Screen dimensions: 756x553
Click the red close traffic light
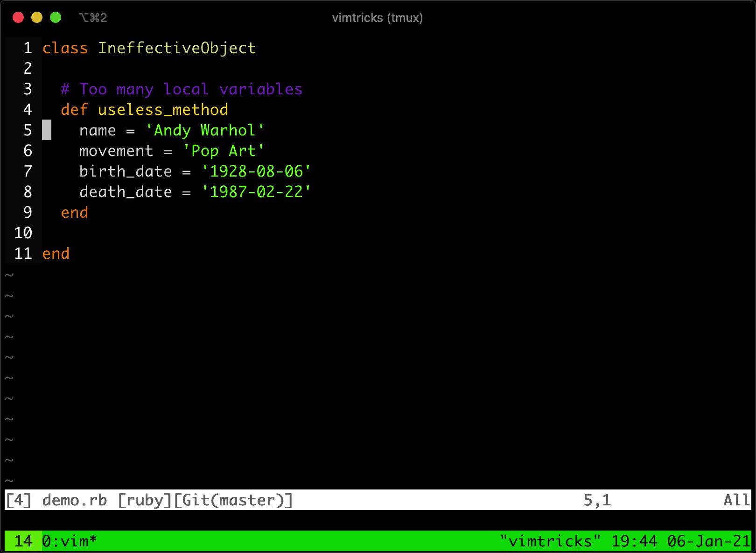(x=18, y=17)
